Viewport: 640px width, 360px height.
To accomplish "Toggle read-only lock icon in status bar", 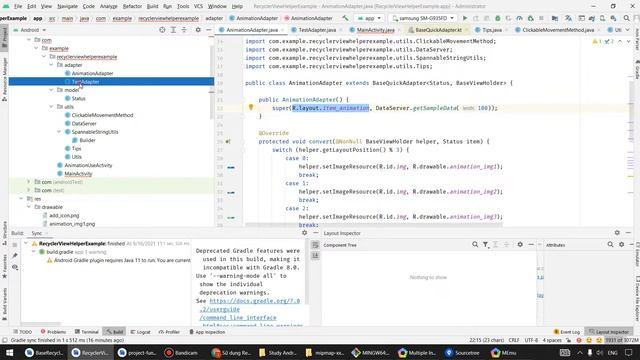I will (568, 340).
